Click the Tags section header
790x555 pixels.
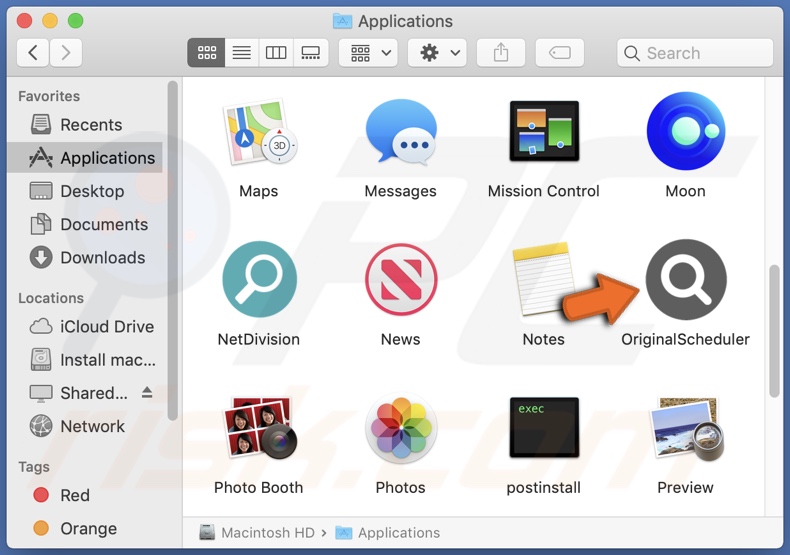coord(34,466)
